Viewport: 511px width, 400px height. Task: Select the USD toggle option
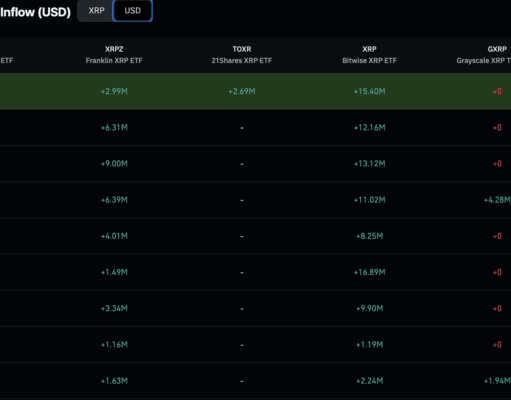click(133, 11)
